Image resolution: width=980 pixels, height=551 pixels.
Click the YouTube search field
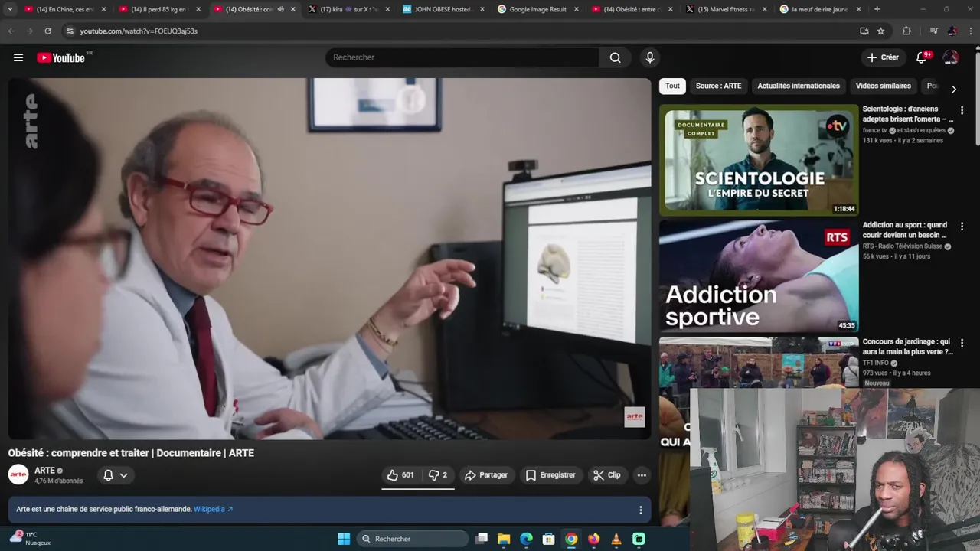click(x=462, y=57)
